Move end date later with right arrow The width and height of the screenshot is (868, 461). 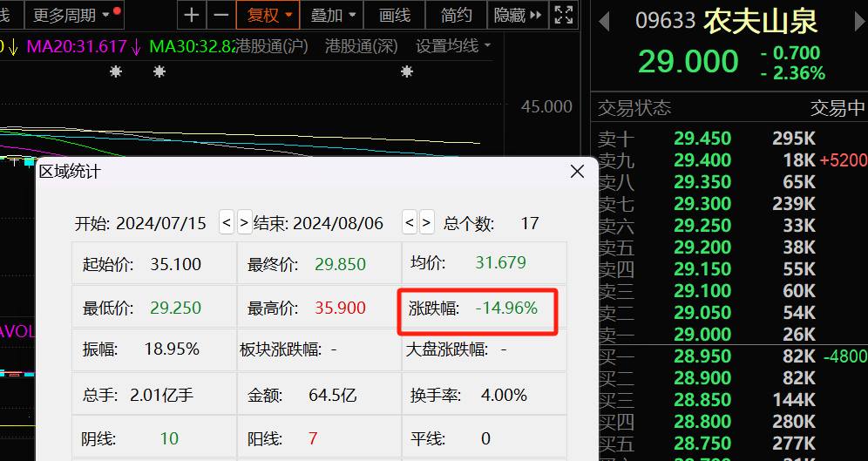point(427,223)
